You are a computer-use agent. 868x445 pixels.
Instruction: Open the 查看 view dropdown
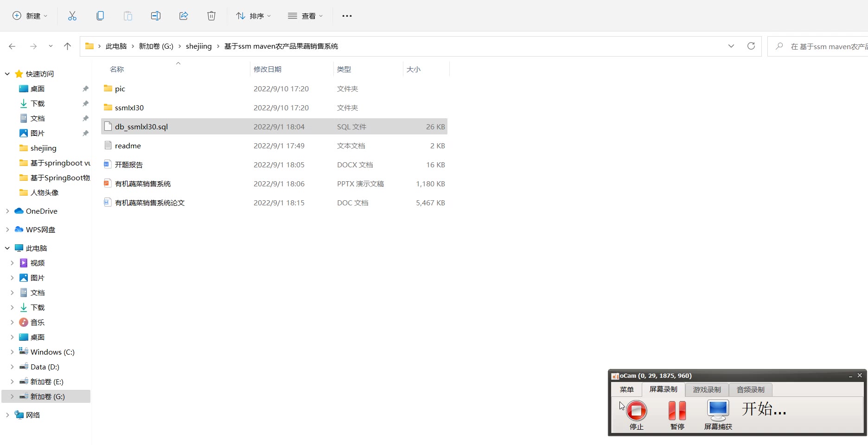(x=305, y=16)
